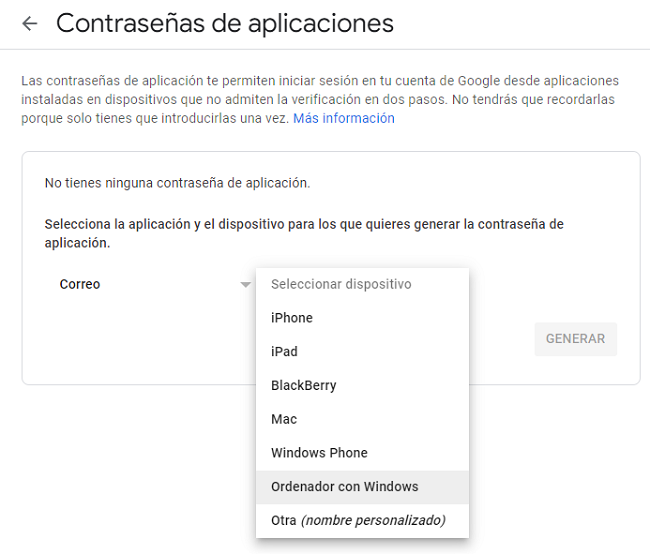This screenshot has height=554, width=650.
Task: Choose Windows Phone in the dropdown
Action: 319,453
